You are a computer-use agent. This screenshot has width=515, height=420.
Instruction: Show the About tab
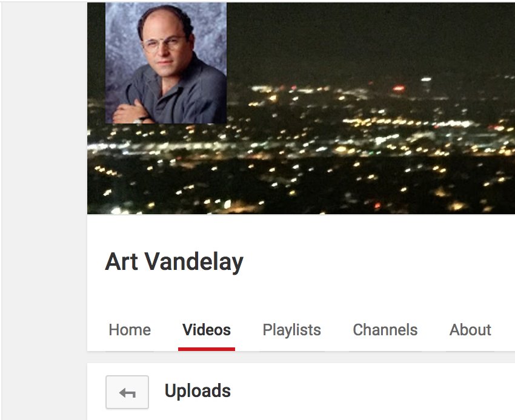pyautogui.click(x=470, y=330)
